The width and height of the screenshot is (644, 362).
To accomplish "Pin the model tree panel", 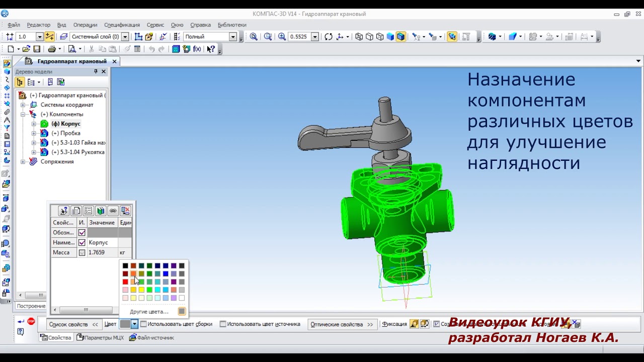I will pyautogui.click(x=96, y=71).
